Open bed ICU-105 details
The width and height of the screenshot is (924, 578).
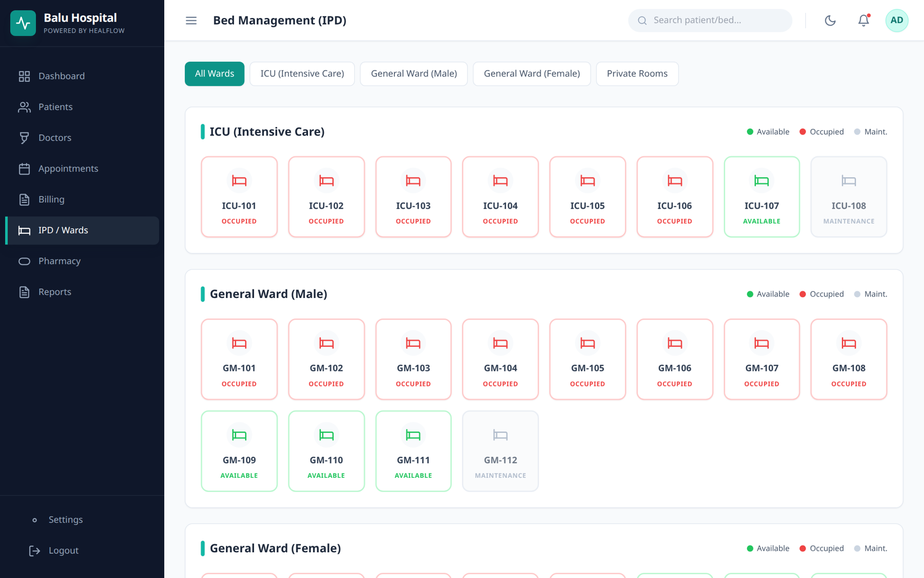pyautogui.click(x=588, y=197)
